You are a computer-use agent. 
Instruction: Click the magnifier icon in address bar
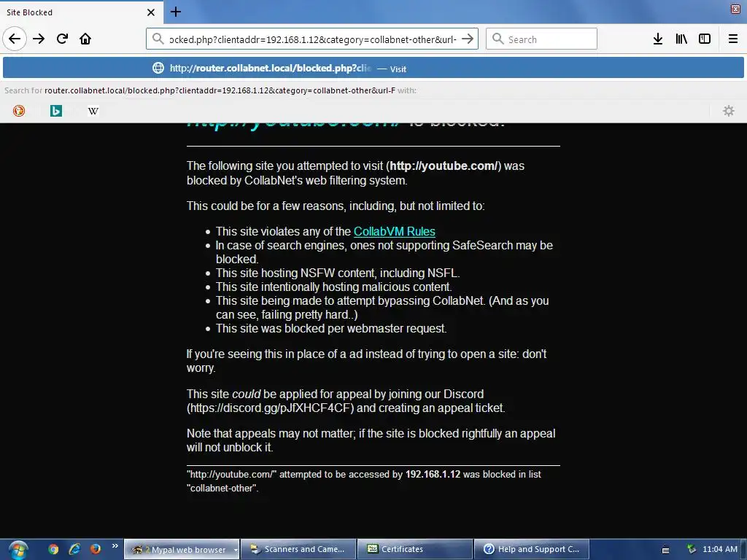[x=158, y=39]
